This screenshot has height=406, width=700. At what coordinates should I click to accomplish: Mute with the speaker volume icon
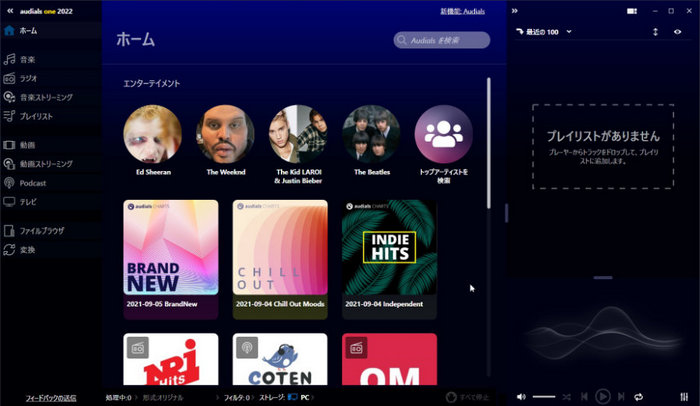click(521, 397)
